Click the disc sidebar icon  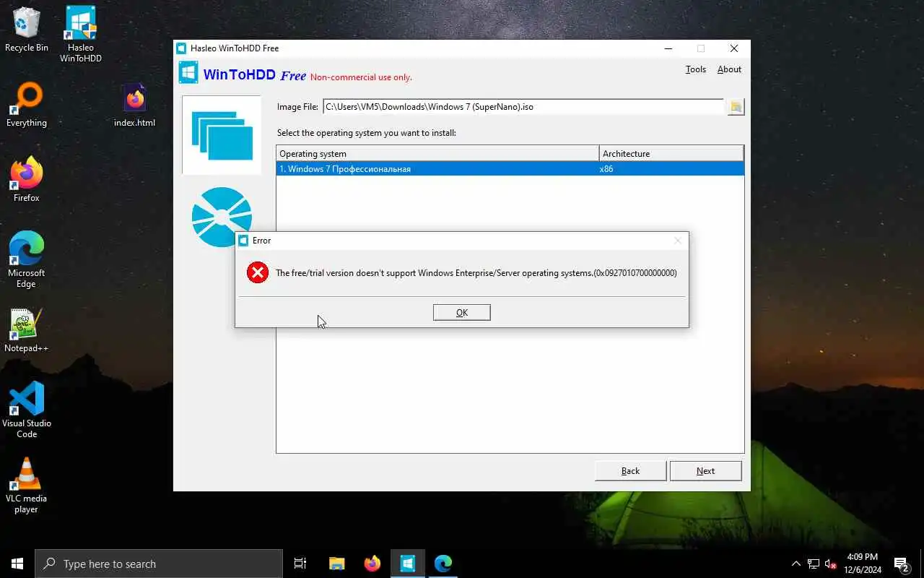click(222, 216)
